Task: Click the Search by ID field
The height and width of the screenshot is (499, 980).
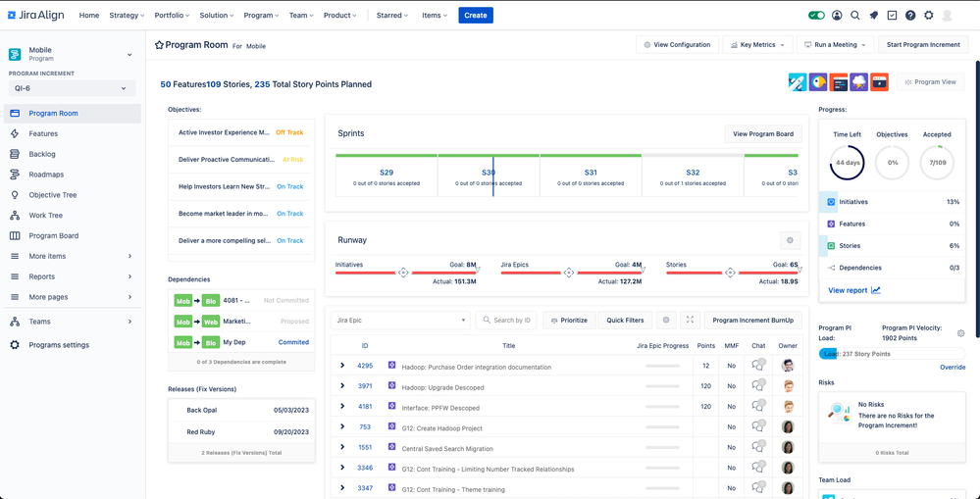Action: (x=506, y=320)
